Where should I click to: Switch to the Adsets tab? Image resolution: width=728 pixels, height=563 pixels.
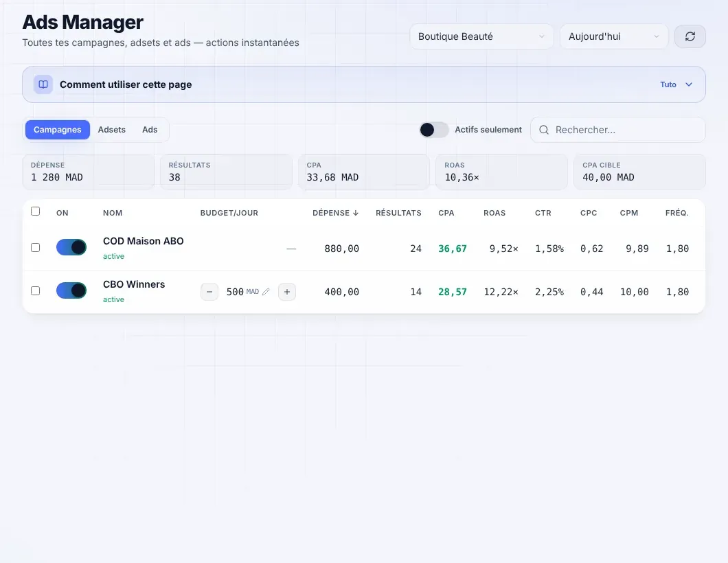click(111, 130)
